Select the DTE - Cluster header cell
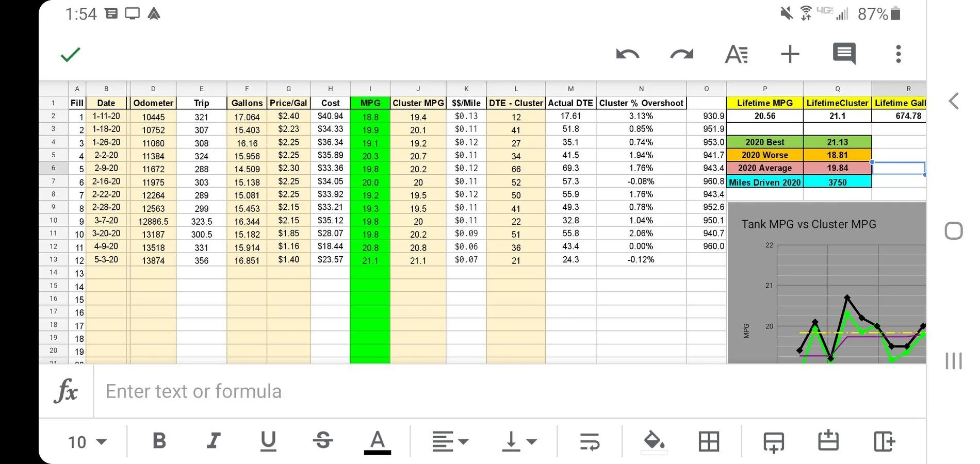This screenshot has height=464, width=980. click(x=516, y=103)
